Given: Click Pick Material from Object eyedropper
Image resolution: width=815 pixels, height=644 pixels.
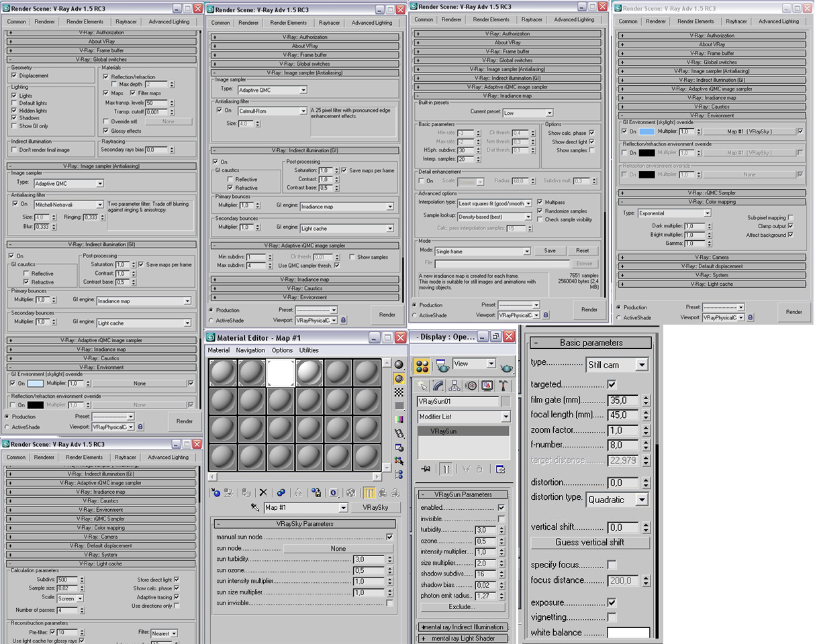Looking at the screenshot, I should (x=255, y=508).
